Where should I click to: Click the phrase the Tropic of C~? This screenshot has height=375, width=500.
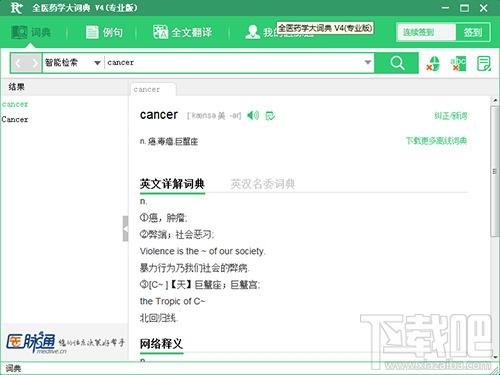tap(172, 301)
